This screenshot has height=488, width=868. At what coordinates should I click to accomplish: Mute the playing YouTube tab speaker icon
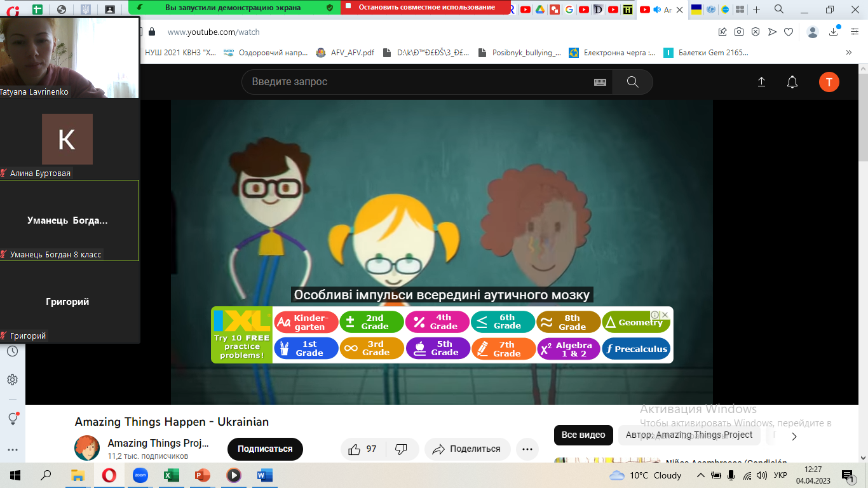pos(657,10)
